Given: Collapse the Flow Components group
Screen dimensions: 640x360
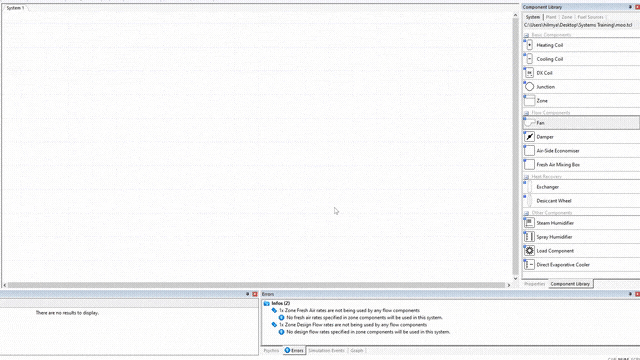Looking at the screenshot, I should click(x=527, y=113).
